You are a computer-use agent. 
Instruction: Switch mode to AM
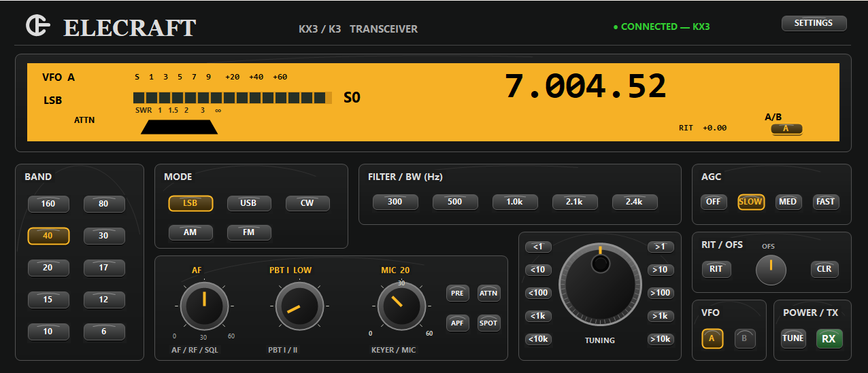pos(190,232)
